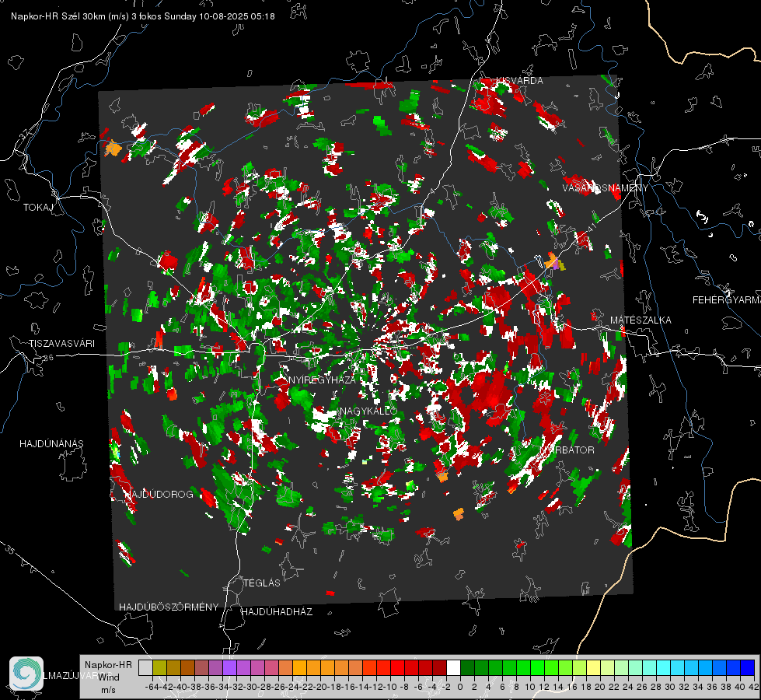Click the FEHÉRGYARMAT label at right edge
The height and width of the screenshot is (700, 761).
coord(726,300)
